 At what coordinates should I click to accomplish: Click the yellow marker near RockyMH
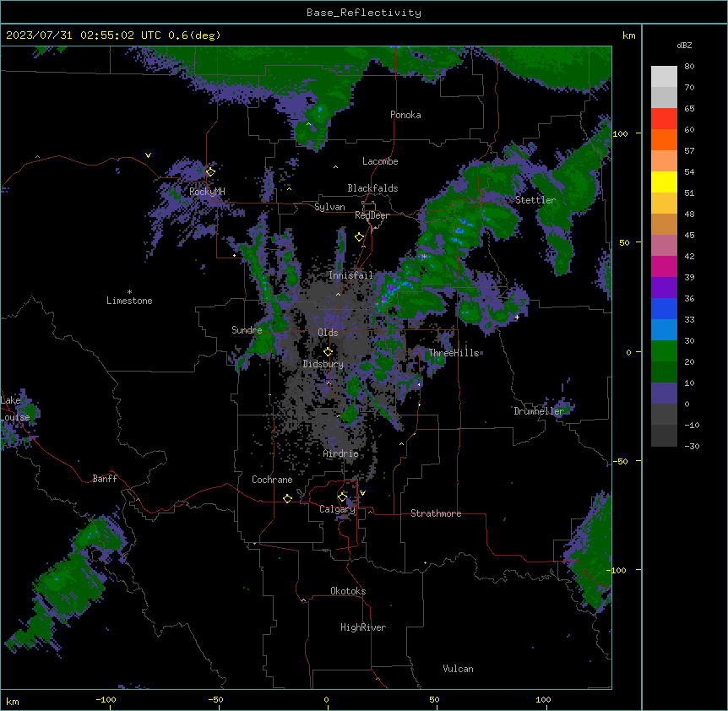[210, 171]
